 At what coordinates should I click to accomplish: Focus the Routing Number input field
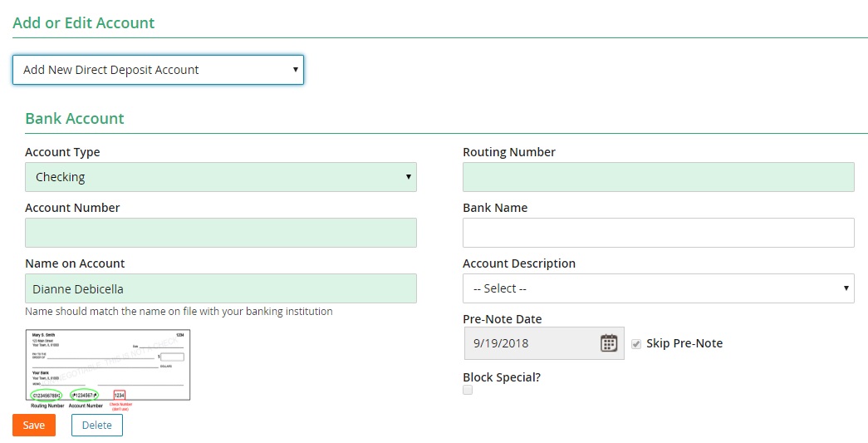658,177
